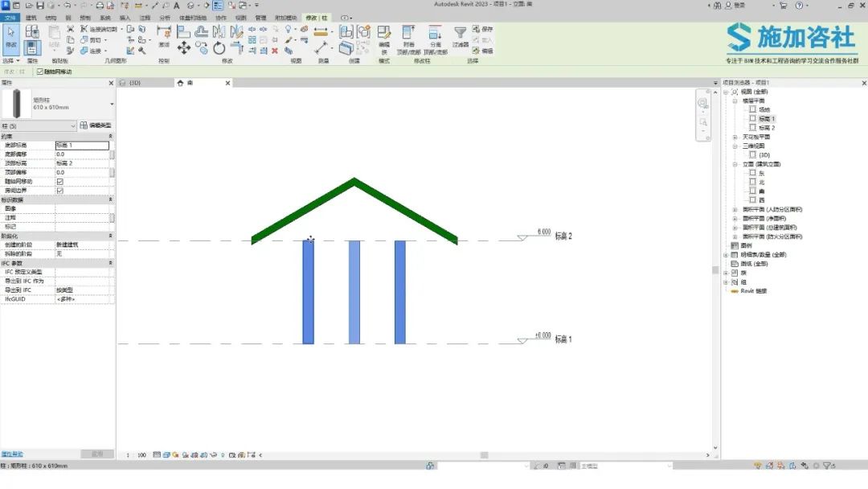This screenshot has height=489, width=868.
Task: Click the horizontal scrollbar thumb below canvas
Action: [485, 455]
